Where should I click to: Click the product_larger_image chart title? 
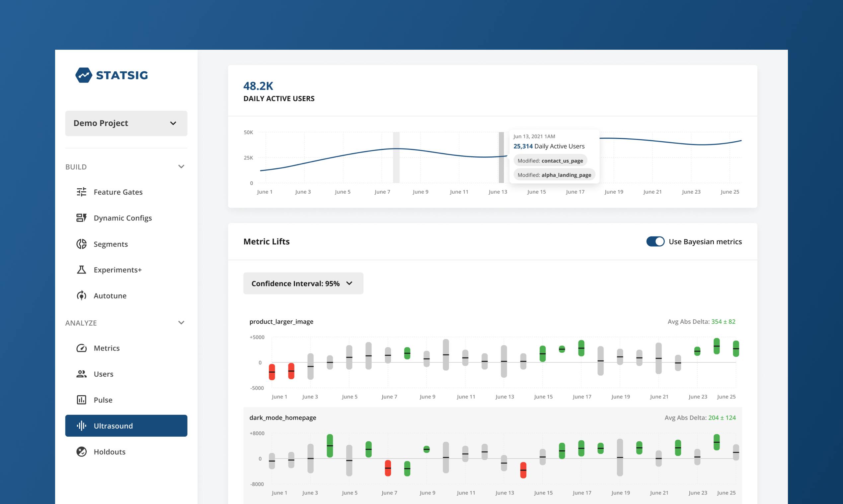coord(281,321)
